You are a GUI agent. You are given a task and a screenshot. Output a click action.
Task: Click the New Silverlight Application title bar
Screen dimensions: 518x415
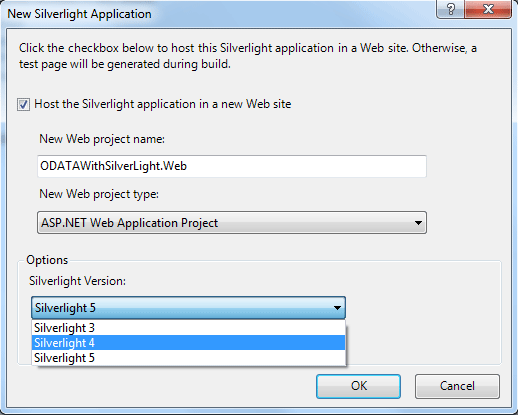217,14
